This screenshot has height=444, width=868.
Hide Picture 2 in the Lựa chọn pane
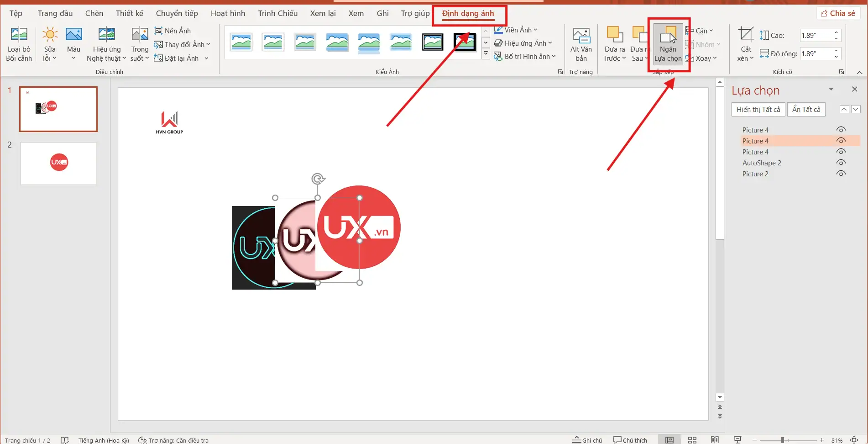841,174
